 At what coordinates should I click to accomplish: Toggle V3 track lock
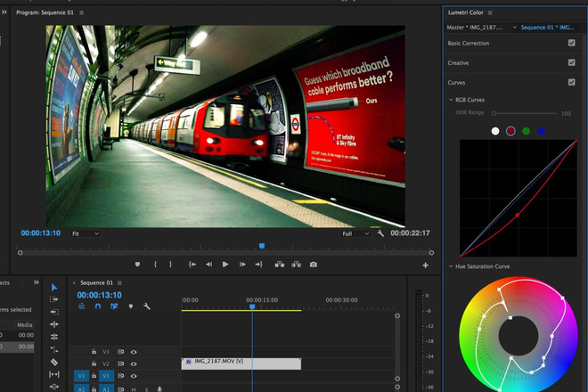tap(94, 352)
